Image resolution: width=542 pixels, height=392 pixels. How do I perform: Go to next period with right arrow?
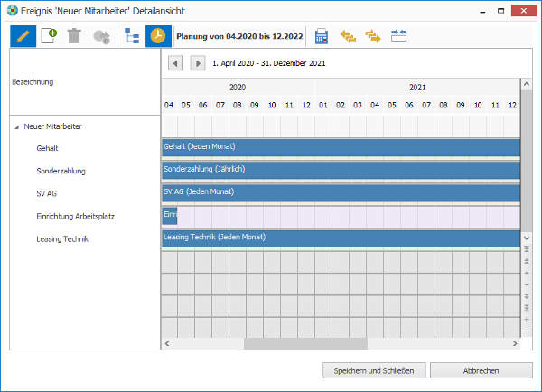(x=198, y=63)
